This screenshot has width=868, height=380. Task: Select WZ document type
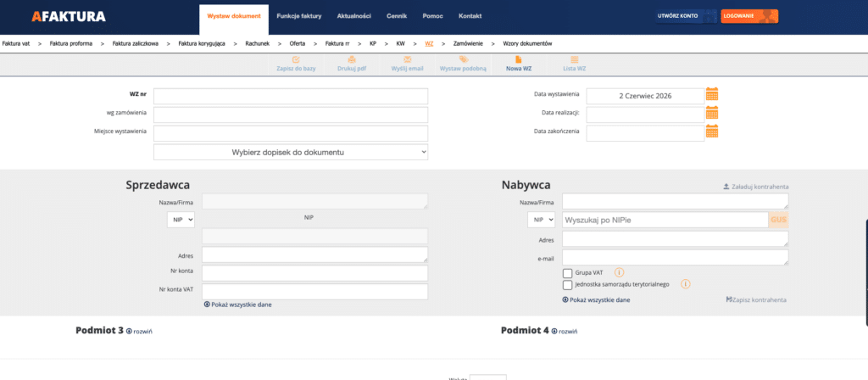click(x=429, y=43)
